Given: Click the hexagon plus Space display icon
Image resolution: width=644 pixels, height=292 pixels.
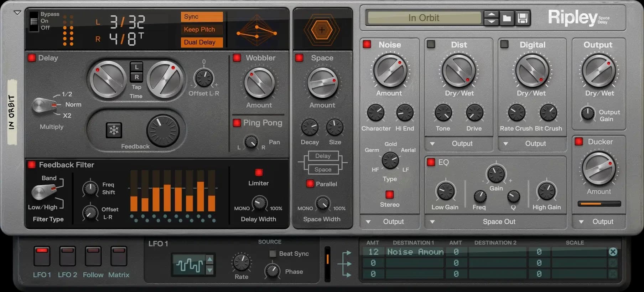Looking at the screenshot, I should (322, 30).
